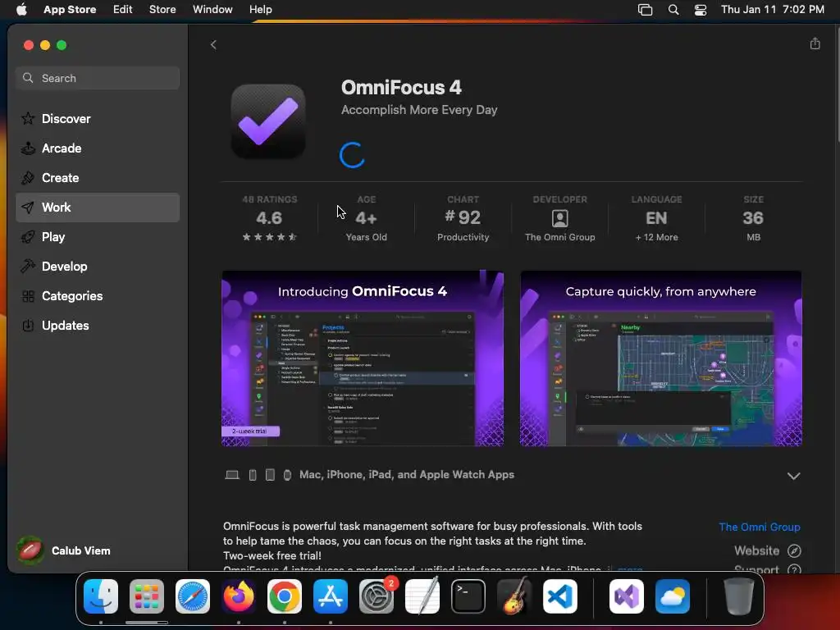Open Terminal from the Dock
840x630 pixels.
tap(468, 596)
